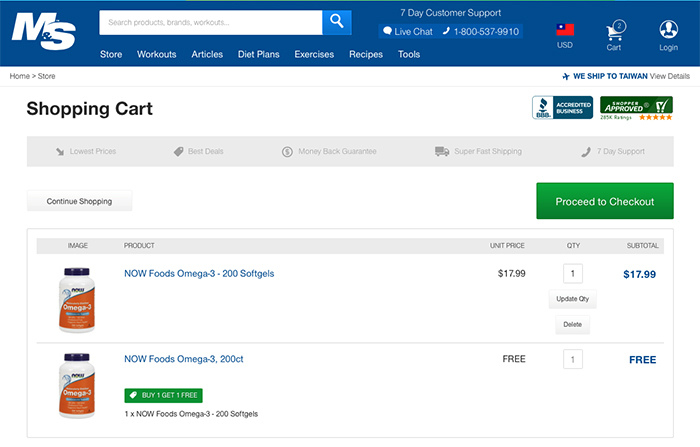The width and height of the screenshot is (700, 447).
Task: Click the Store breadcrumb link
Action: point(46,76)
